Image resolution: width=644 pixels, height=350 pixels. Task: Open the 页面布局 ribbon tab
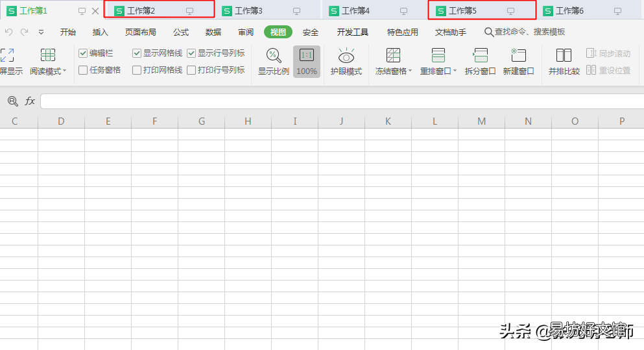click(141, 32)
